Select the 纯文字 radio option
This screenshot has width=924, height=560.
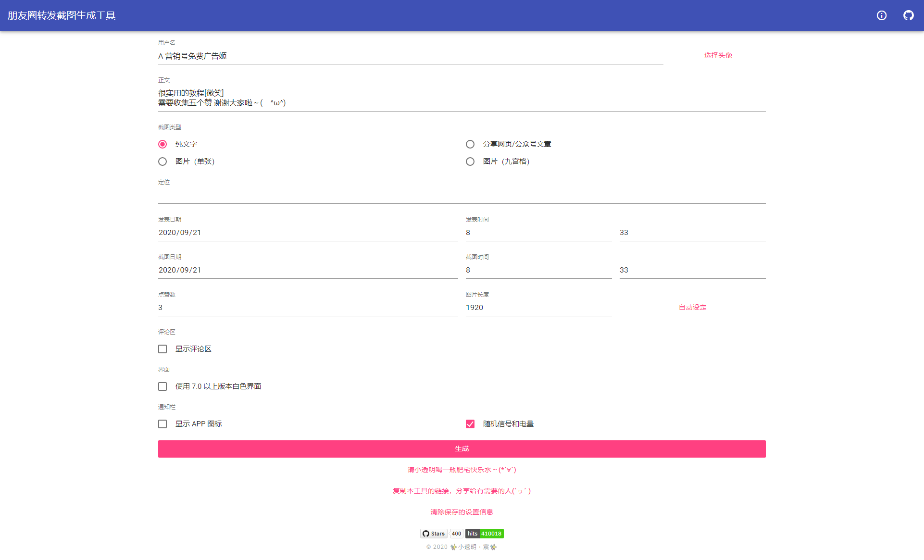click(x=162, y=144)
